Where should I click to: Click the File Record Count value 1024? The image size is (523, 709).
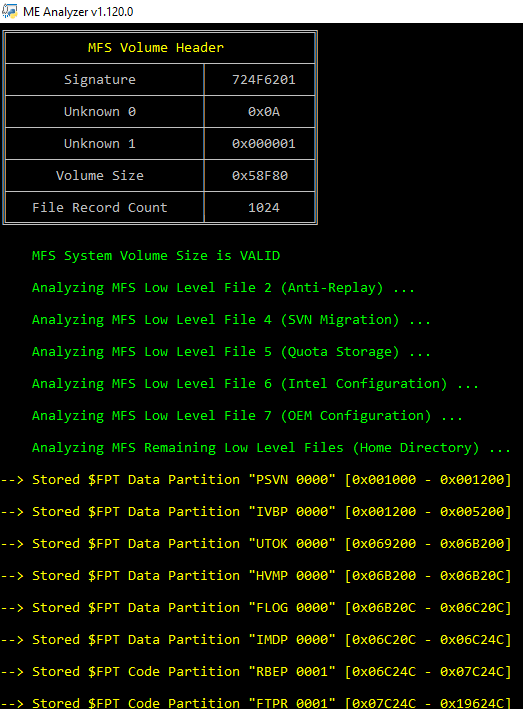(264, 208)
